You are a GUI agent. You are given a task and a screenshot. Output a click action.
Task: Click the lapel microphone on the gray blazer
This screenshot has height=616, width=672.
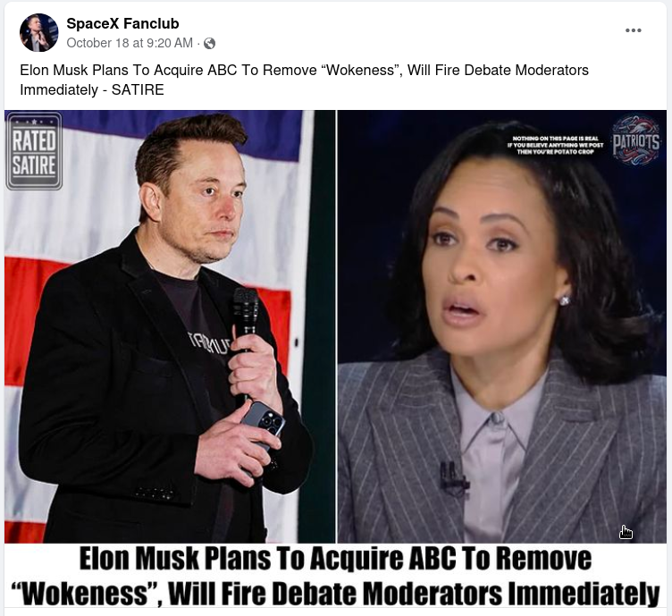452,477
